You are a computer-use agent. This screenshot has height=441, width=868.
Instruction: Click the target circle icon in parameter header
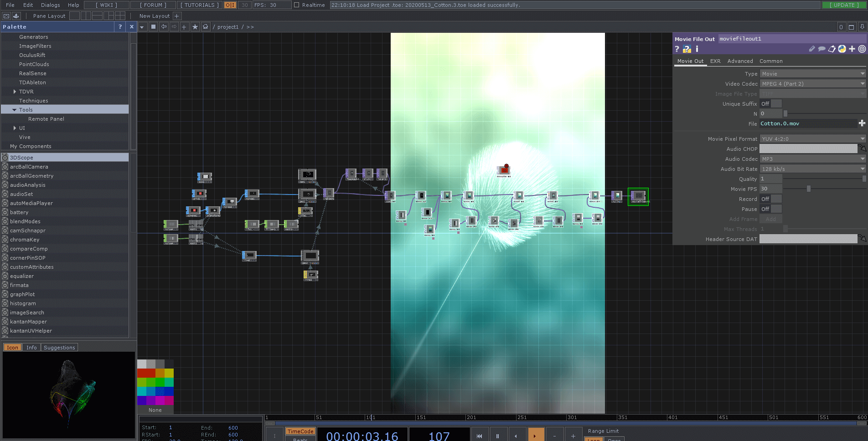point(862,49)
